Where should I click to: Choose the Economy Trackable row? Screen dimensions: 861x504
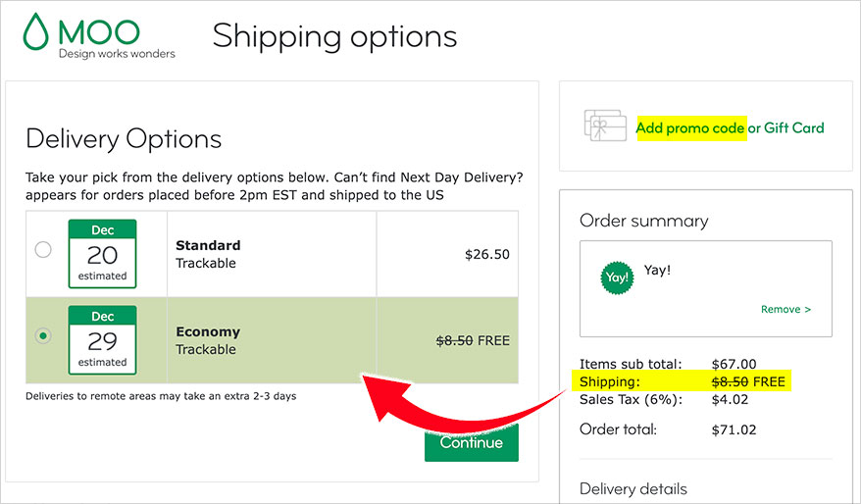pyautogui.click(x=272, y=340)
